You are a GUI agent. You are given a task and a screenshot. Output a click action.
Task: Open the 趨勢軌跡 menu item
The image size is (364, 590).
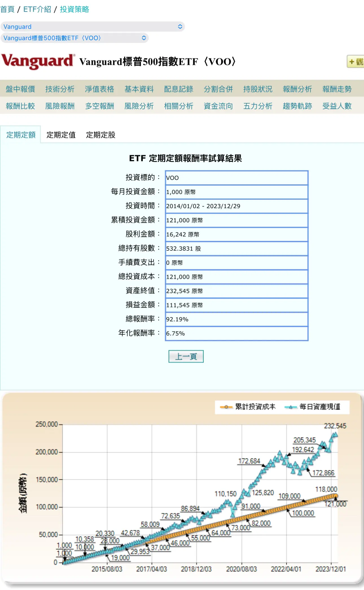(297, 106)
